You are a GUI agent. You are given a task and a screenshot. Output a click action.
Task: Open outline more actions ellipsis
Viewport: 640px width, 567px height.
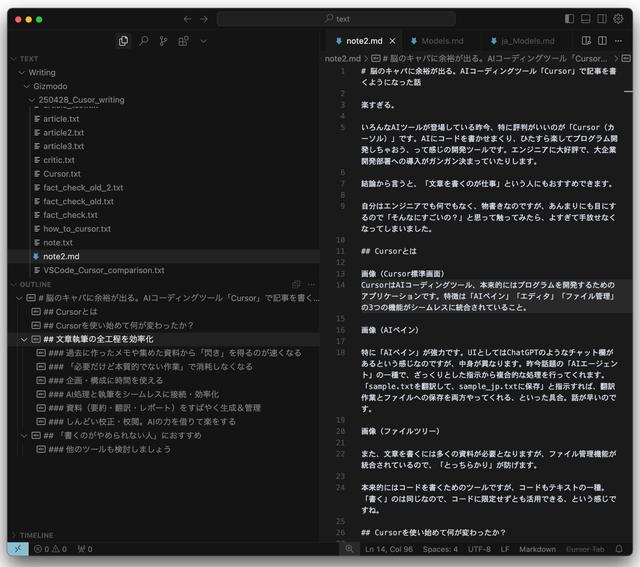(311, 284)
